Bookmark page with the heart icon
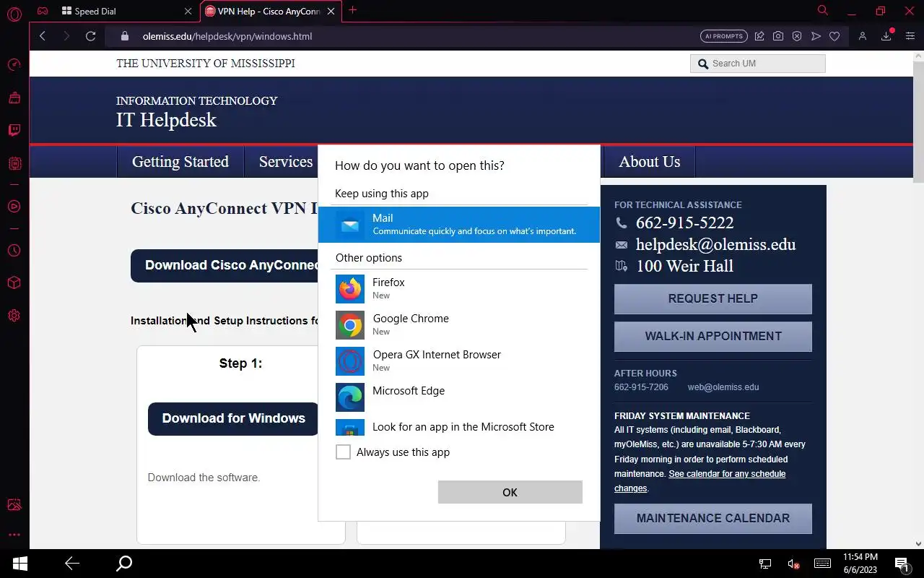Image resolution: width=924 pixels, height=578 pixels. click(x=834, y=36)
